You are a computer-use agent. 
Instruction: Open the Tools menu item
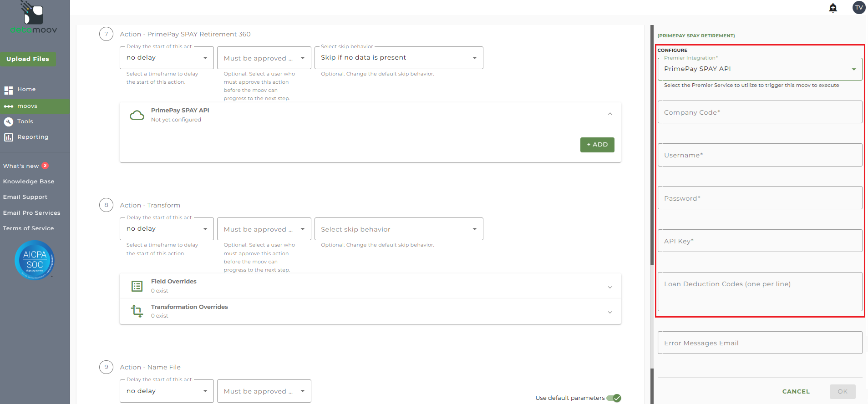tap(25, 122)
